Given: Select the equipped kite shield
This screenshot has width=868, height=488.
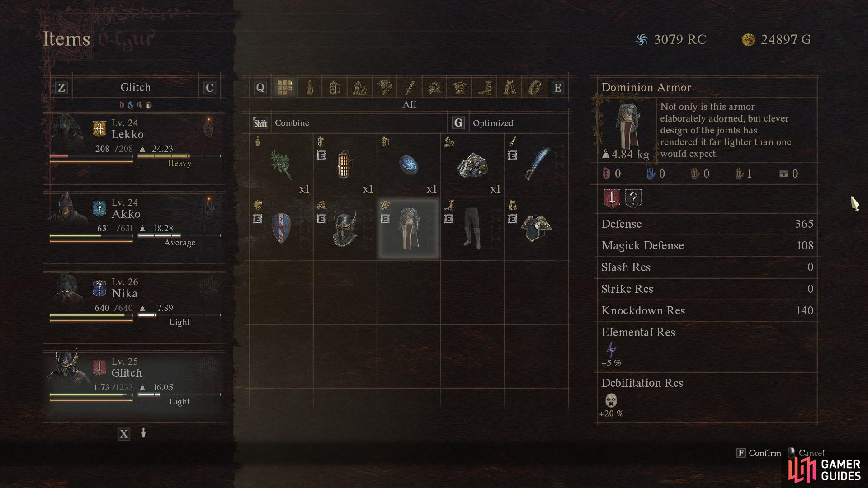Looking at the screenshot, I should coord(281,229).
